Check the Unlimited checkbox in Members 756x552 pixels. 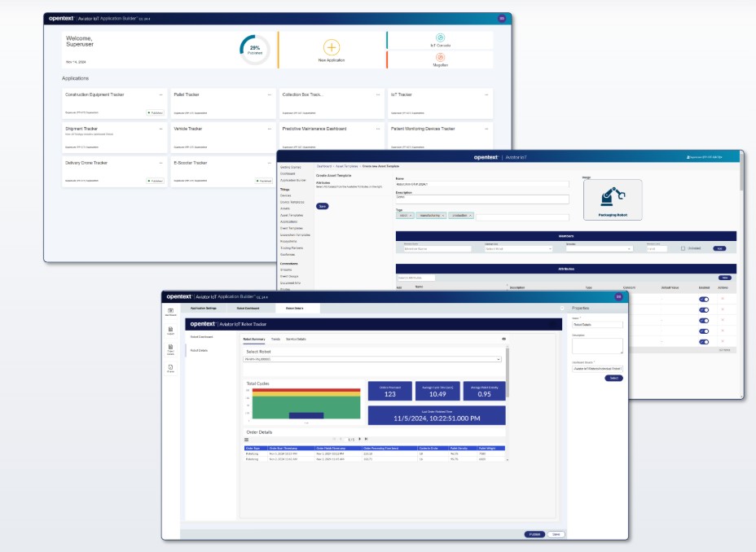tap(683, 248)
